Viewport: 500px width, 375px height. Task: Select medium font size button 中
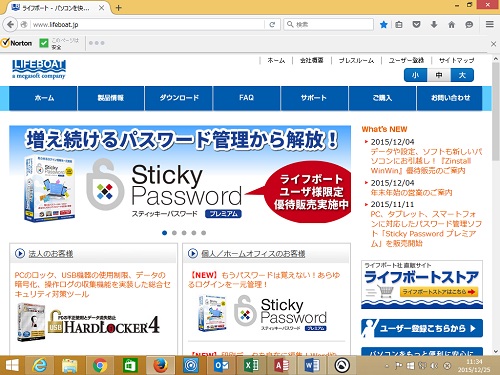pos(439,75)
